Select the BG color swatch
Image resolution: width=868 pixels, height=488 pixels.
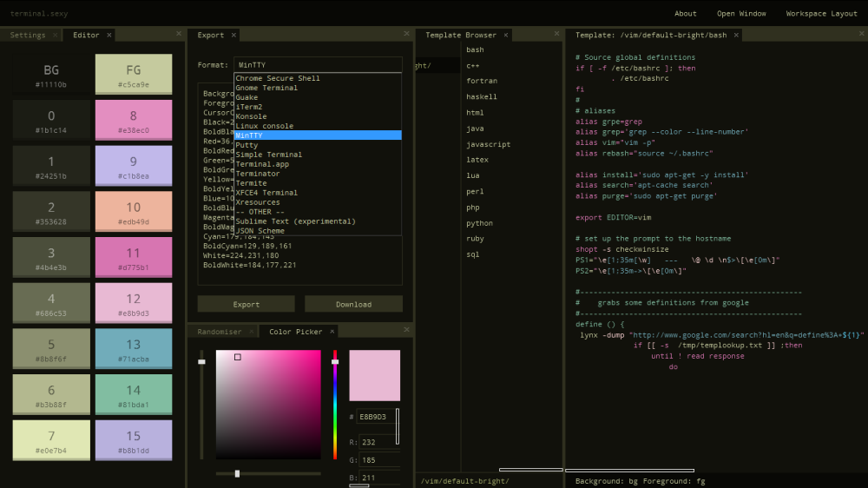[x=51, y=74]
